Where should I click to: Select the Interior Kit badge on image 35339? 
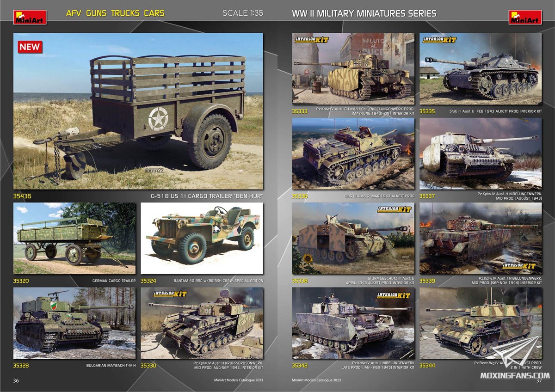click(x=519, y=266)
